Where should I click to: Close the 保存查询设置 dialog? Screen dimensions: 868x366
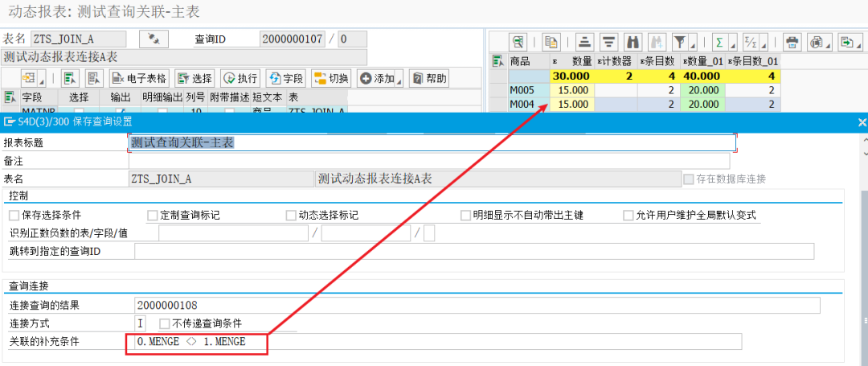[862, 122]
